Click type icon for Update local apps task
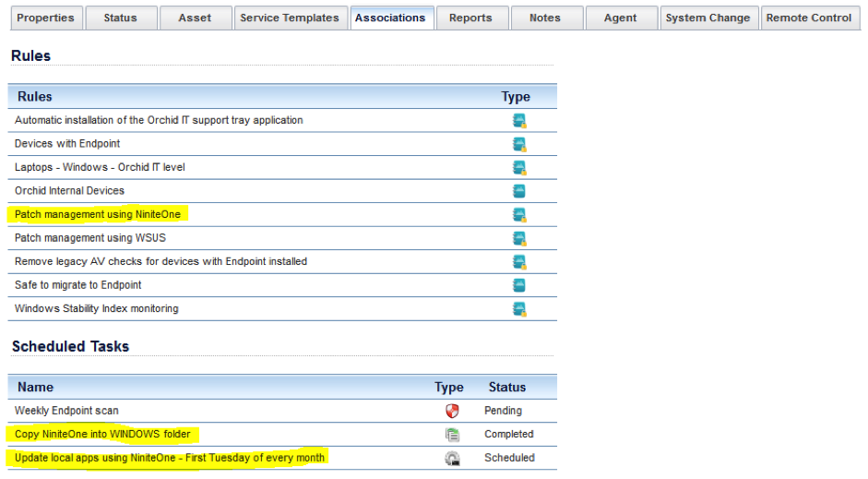 point(452,458)
